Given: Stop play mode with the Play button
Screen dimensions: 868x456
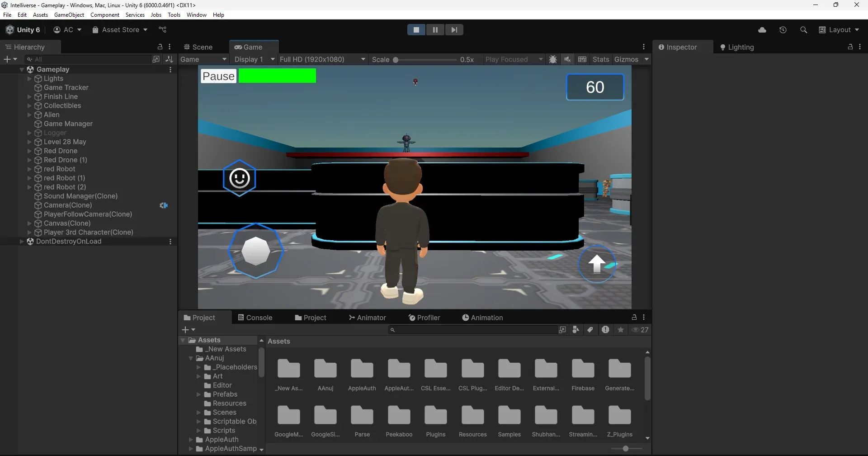Looking at the screenshot, I should [416, 30].
